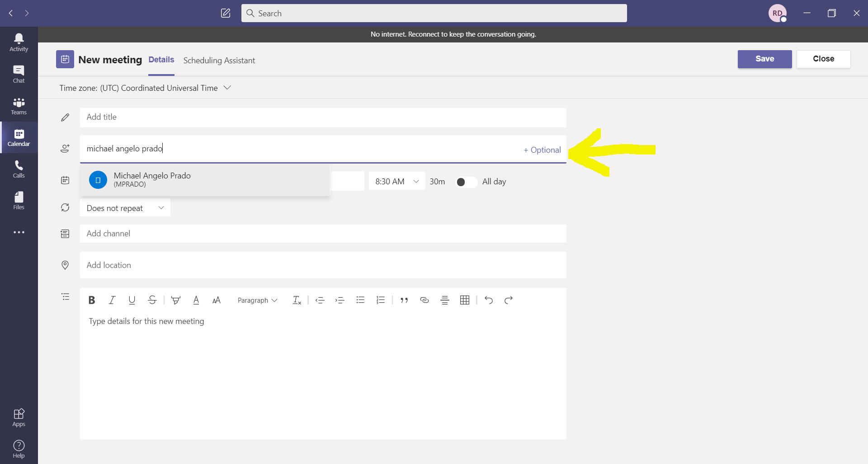Close the new meeting form

click(x=823, y=59)
